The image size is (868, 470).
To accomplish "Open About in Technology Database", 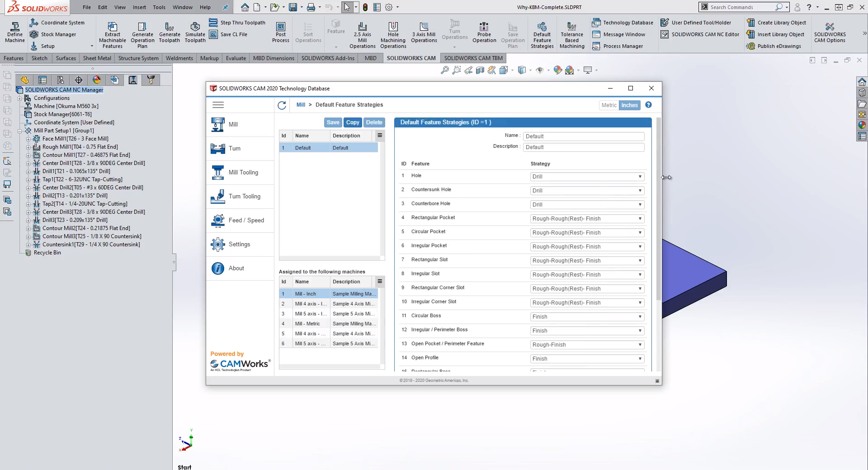I will pyautogui.click(x=241, y=268).
